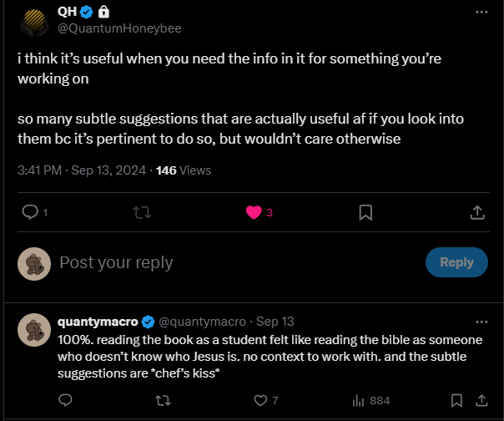View analytics showing 884 views
Image resolution: width=504 pixels, height=421 pixels.
pyautogui.click(x=371, y=401)
